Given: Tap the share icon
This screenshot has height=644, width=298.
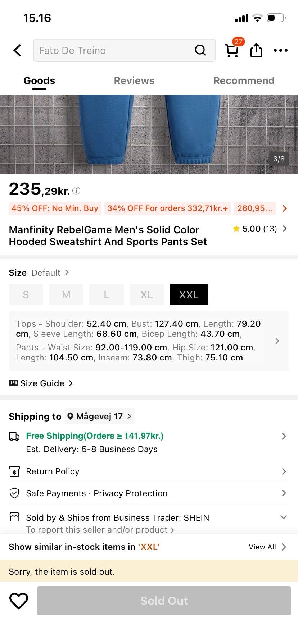Looking at the screenshot, I should coord(256,50).
